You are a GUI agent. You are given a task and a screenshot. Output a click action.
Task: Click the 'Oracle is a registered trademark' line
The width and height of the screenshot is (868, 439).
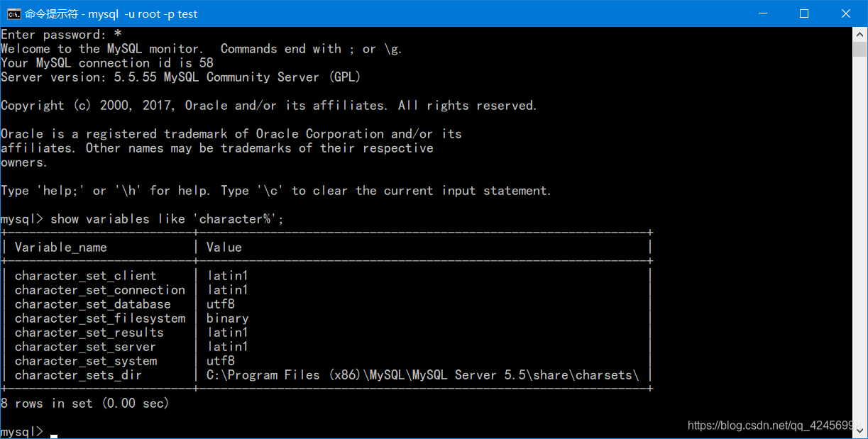pyautogui.click(x=231, y=134)
